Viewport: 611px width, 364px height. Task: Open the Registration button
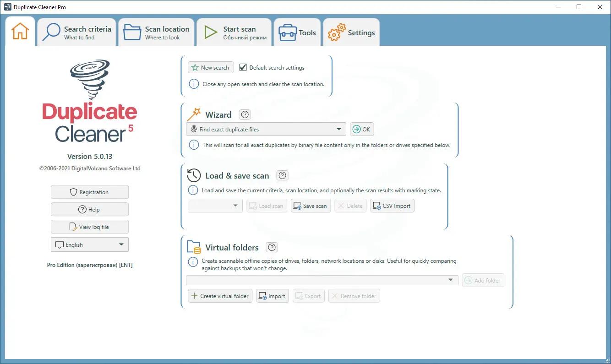(90, 192)
